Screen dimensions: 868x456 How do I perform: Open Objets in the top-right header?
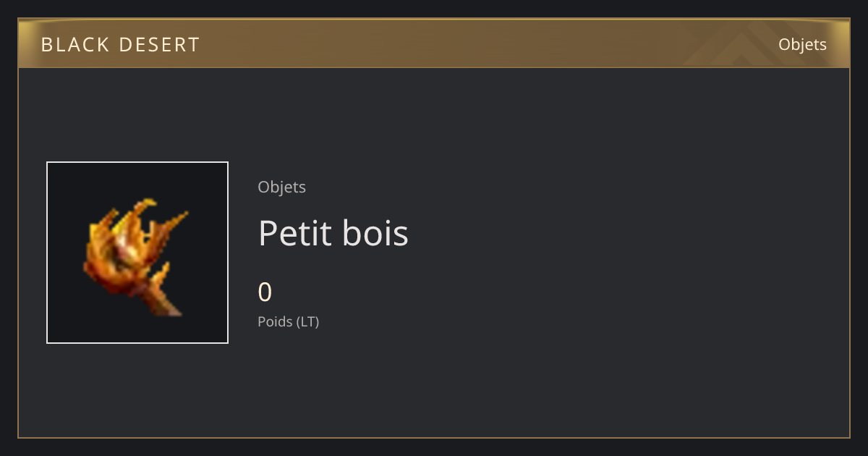(802, 44)
